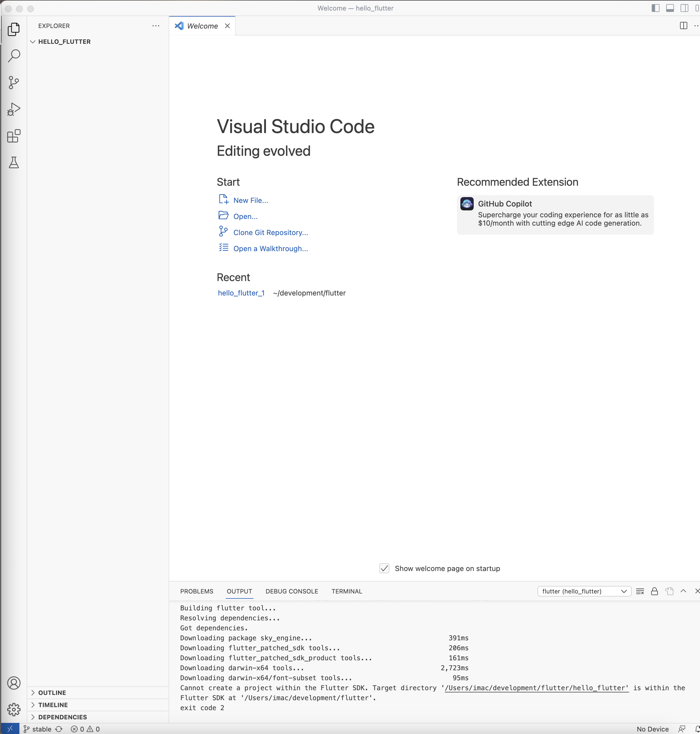Open the Accounts menu icon
Image resolution: width=700 pixels, height=734 pixels.
click(14, 683)
